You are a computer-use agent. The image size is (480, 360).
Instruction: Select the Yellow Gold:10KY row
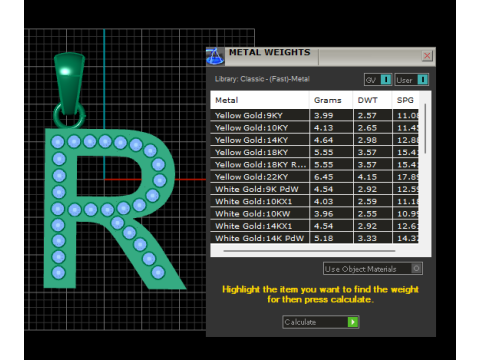point(314,128)
